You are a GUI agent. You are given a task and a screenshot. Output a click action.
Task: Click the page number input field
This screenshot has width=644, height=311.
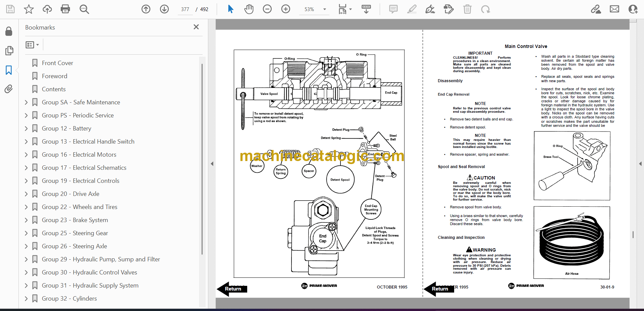pyautogui.click(x=185, y=9)
